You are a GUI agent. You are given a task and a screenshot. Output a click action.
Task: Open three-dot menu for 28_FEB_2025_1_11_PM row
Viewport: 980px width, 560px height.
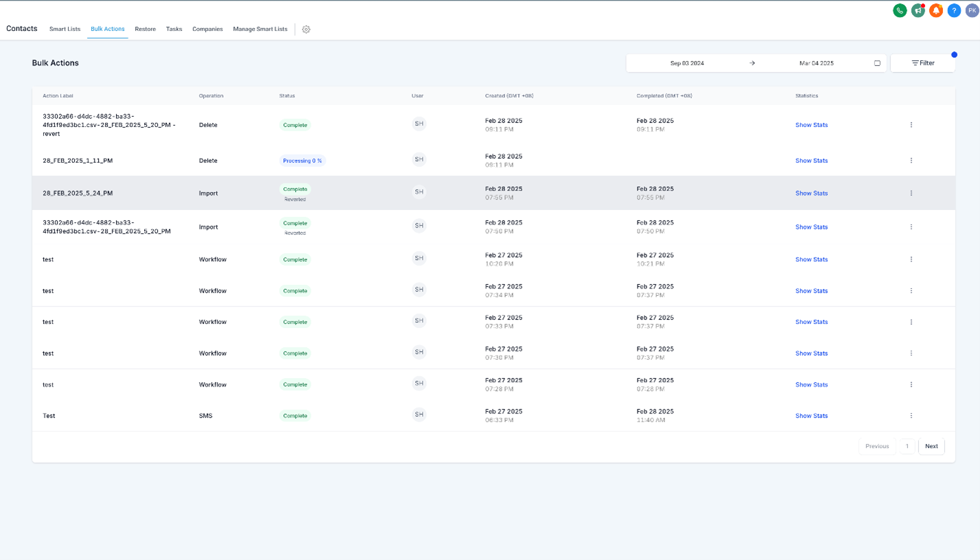pos(911,161)
